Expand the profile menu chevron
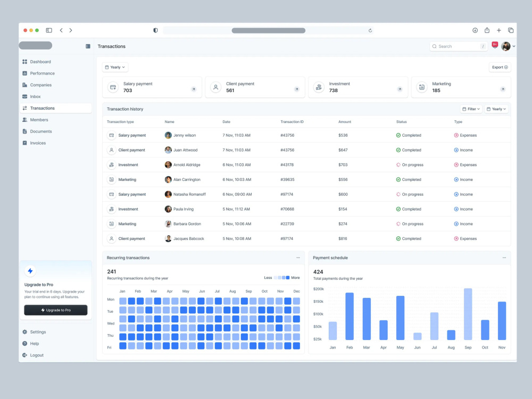This screenshot has width=532, height=399. tap(514, 46)
